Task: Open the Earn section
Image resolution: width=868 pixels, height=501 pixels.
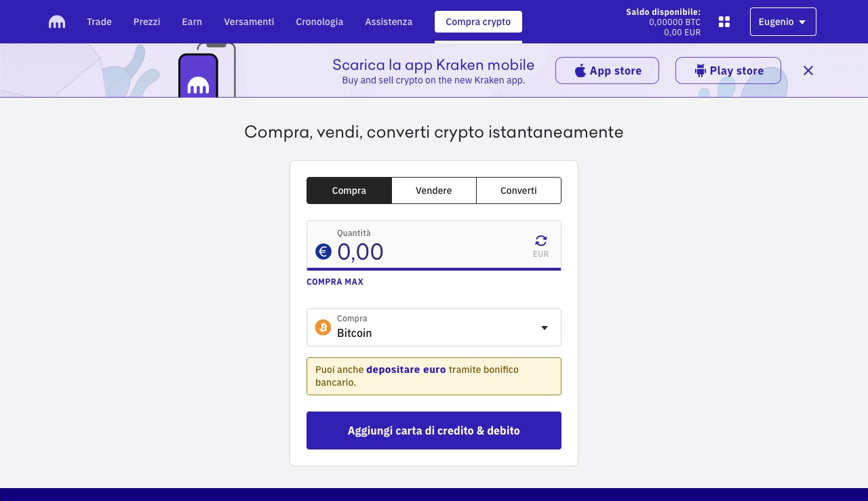Action: click(x=192, y=22)
